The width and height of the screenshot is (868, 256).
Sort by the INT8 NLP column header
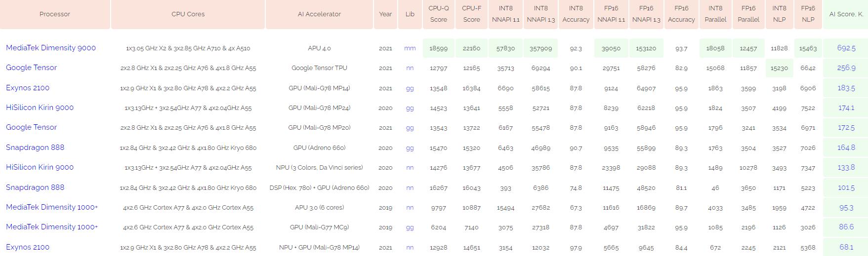779,14
